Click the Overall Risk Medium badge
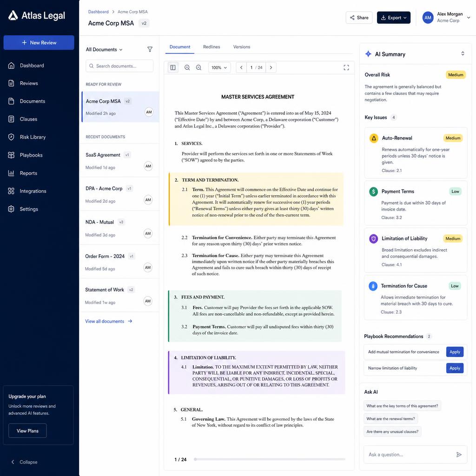The height and width of the screenshot is (476, 476). [x=456, y=75]
